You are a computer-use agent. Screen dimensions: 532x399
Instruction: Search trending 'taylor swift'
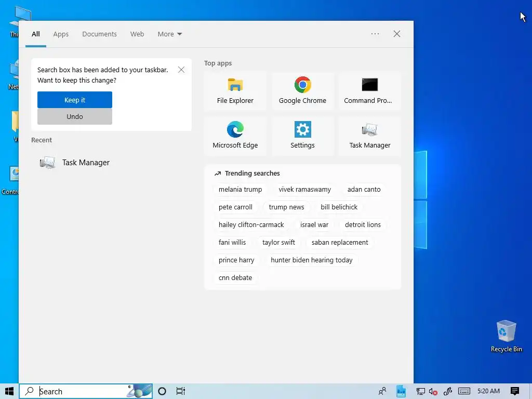pyautogui.click(x=278, y=242)
